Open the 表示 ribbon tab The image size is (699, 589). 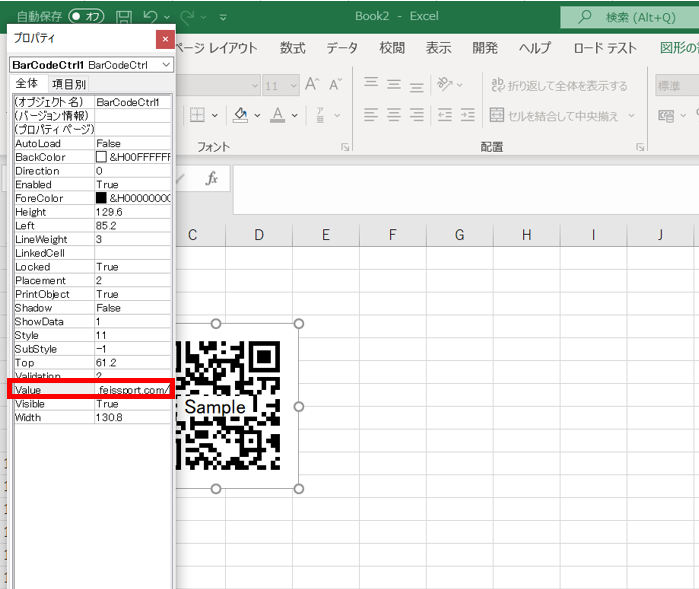coord(439,48)
